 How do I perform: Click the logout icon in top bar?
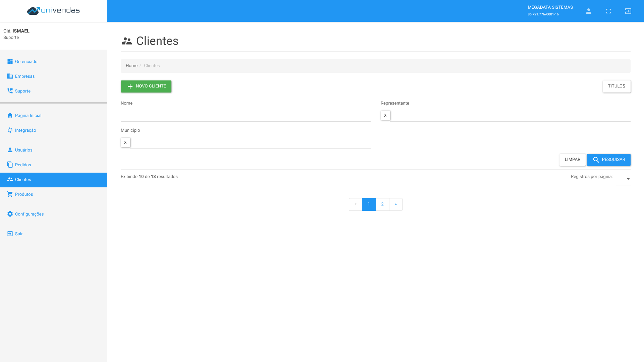[x=628, y=11]
